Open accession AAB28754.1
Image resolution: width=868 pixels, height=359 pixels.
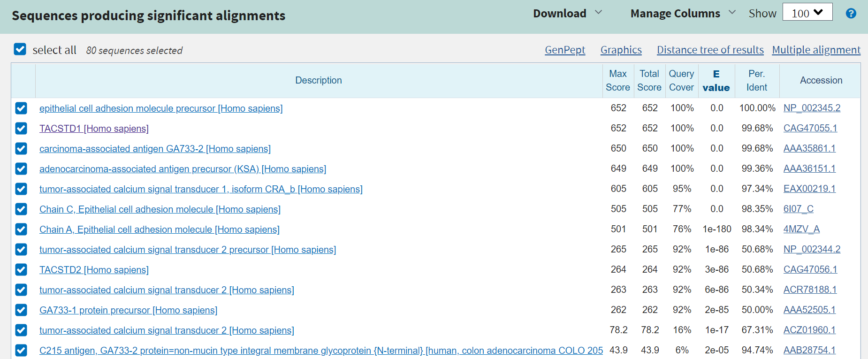(x=809, y=350)
